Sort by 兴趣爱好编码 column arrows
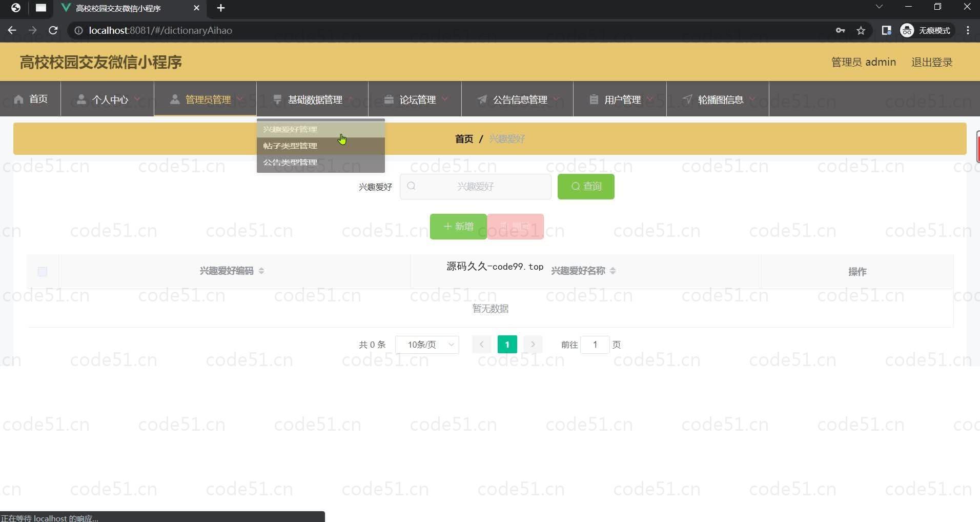Viewport: 980px width, 522px height. (x=261, y=271)
